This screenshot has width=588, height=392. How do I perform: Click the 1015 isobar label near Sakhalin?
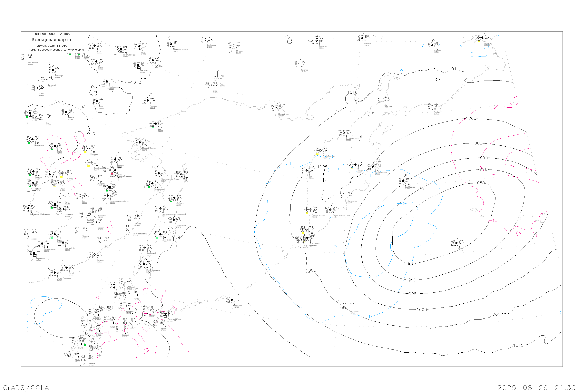[x=175, y=236]
